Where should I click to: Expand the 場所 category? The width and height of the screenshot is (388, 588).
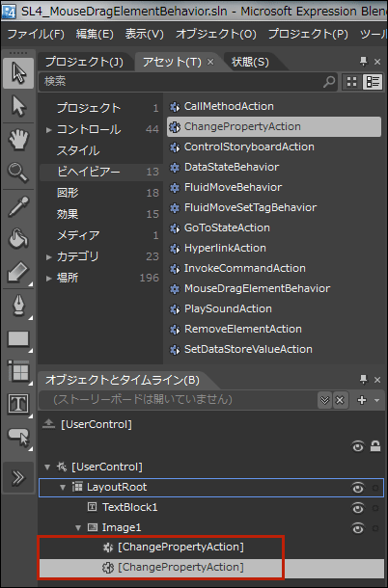click(x=48, y=278)
